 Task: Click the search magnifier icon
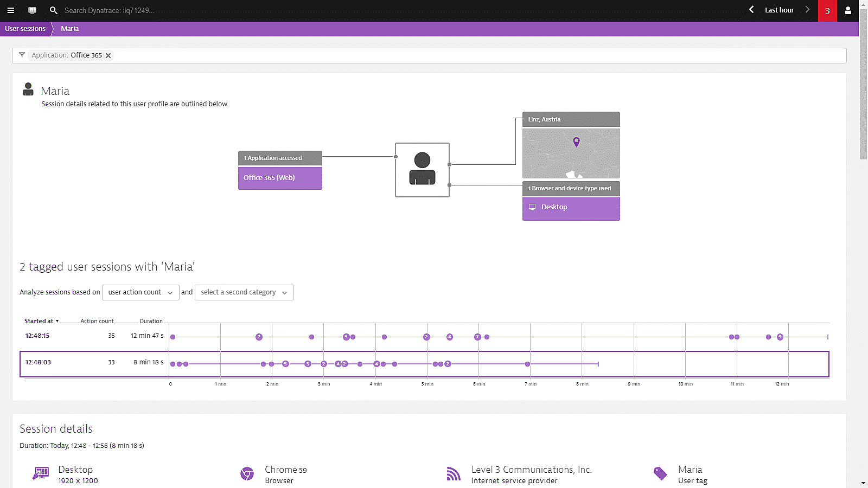(x=53, y=10)
